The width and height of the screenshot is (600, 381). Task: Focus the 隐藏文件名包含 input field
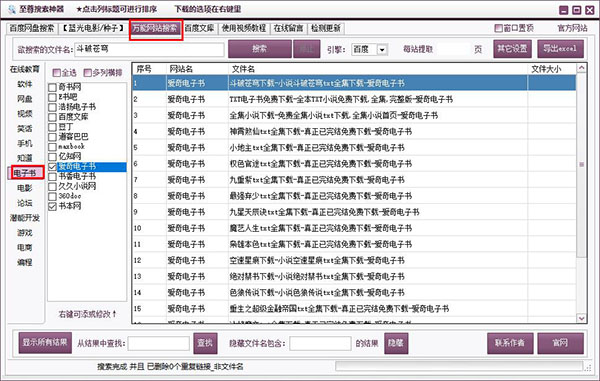click(320, 344)
